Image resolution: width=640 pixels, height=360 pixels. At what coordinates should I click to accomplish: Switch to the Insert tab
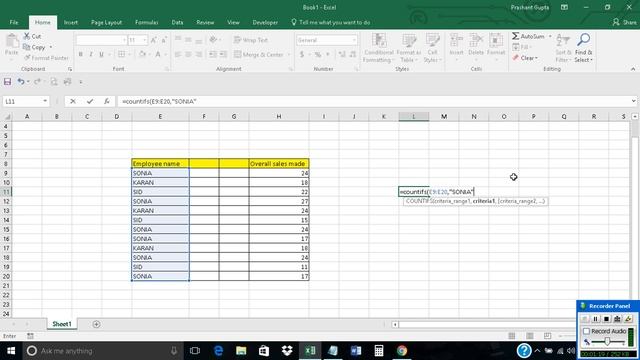click(71, 22)
